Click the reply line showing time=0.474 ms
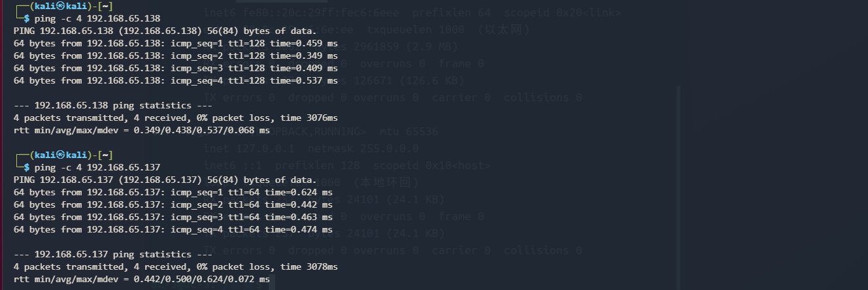 tap(173, 229)
